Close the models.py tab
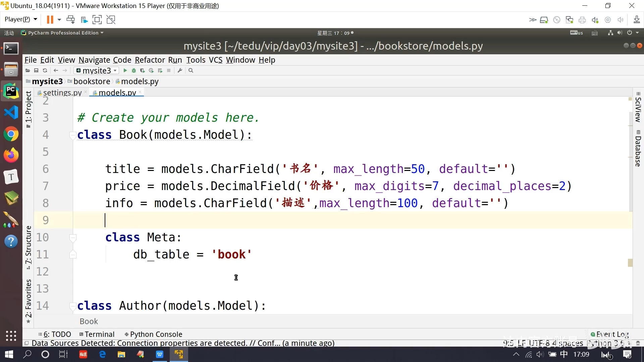This screenshot has width=644, height=362. (140, 92)
